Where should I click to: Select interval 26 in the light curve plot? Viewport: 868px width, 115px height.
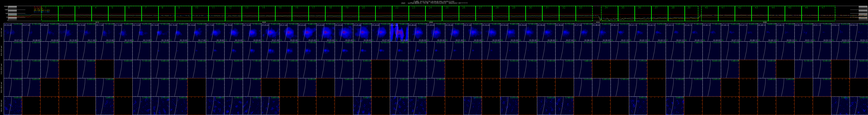(x=467, y=13)
